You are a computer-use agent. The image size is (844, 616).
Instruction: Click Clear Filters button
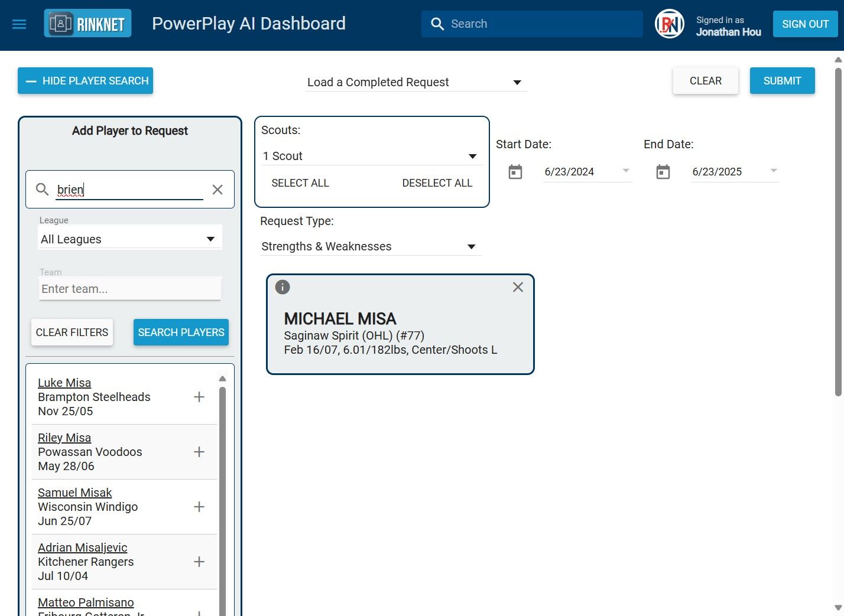click(72, 333)
